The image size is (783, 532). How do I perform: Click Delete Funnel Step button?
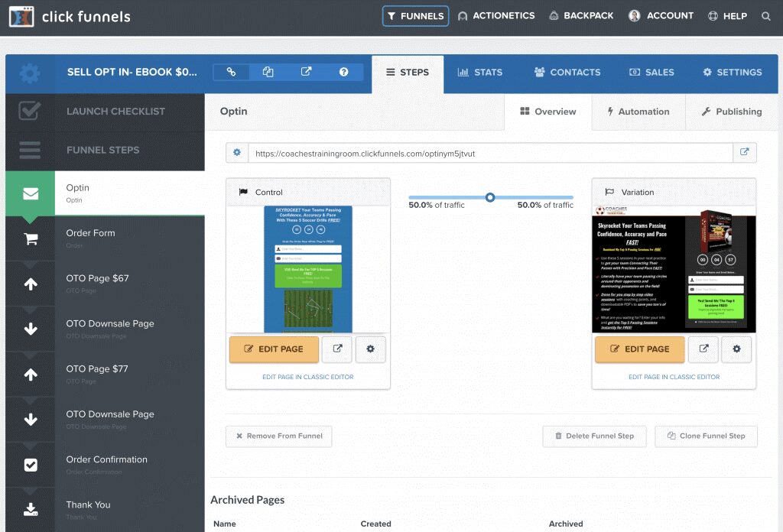(594, 436)
